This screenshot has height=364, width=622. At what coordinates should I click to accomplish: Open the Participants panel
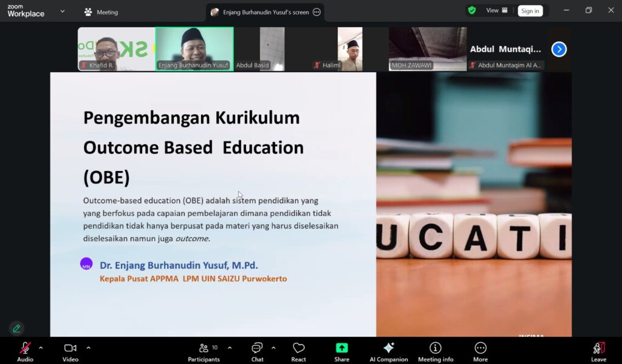(204, 351)
